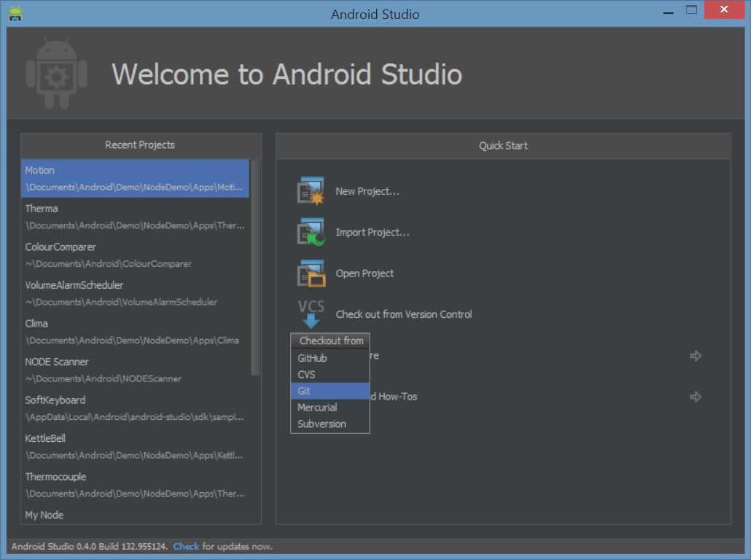This screenshot has height=560, width=753.
Task: Choose Subversion as version control source
Action: coord(329,424)
